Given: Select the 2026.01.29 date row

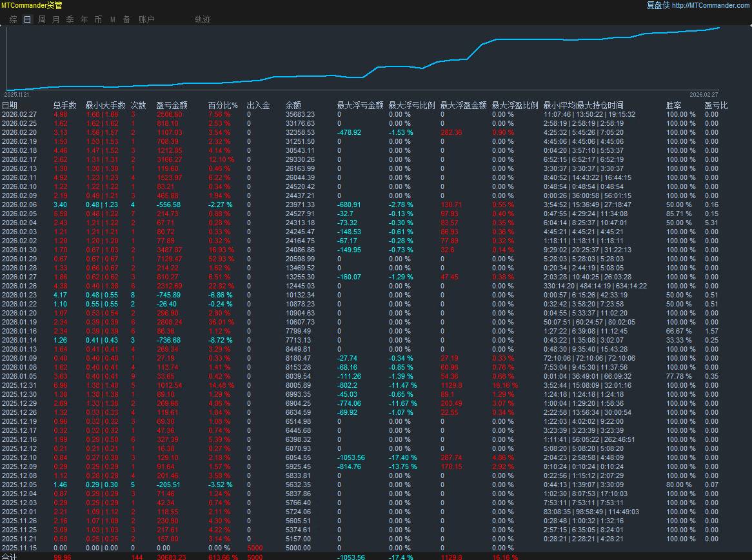Looking at the screenshot, I should [x=19, y=259].
